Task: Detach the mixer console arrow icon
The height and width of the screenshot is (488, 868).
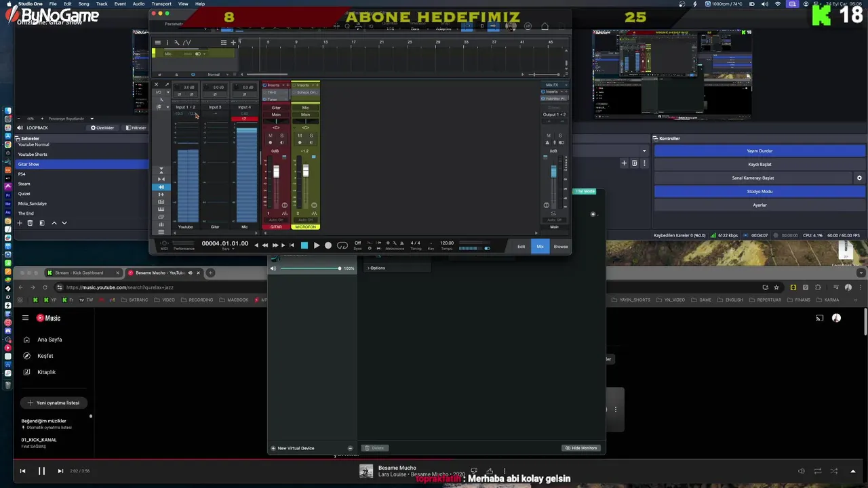Action: click(166, 85)
